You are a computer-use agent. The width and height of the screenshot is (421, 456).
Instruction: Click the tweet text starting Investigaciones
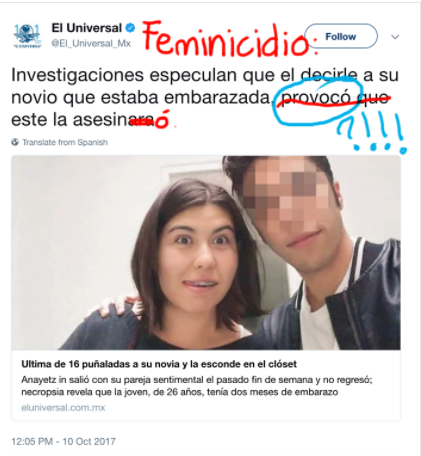(x=205, y=97)
